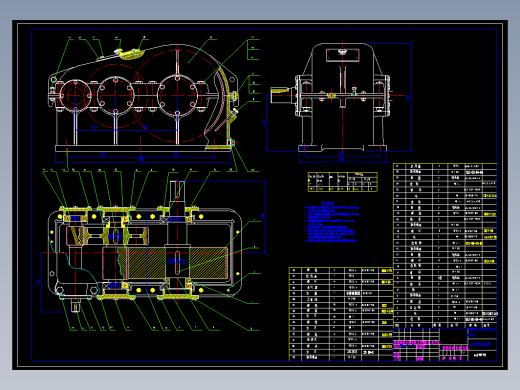This screenshot has width=520, height=390.
Task: Click the large red gear circle in front view
Action: tap(177, 96)
